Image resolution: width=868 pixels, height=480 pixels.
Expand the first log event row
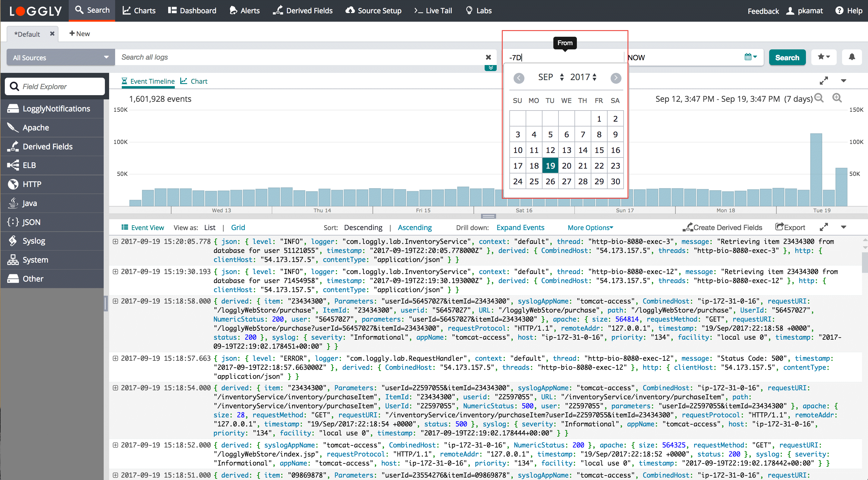click(115, 241)
